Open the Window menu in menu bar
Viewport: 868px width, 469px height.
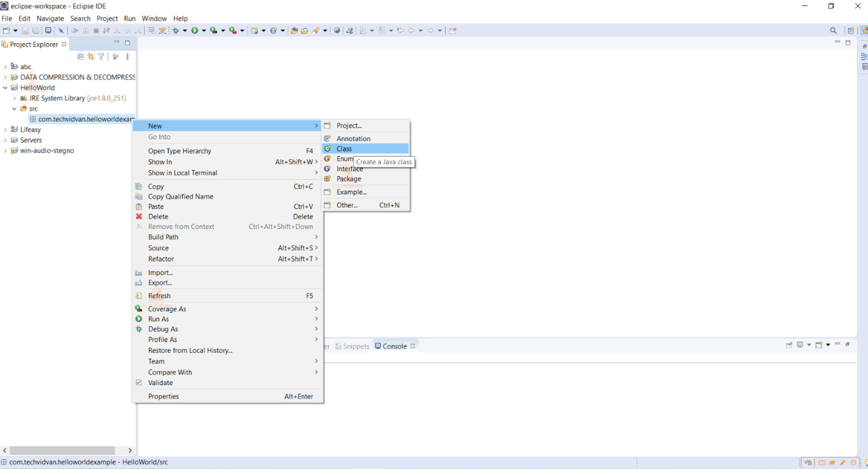pyautogui.click(x=154, y=18)
